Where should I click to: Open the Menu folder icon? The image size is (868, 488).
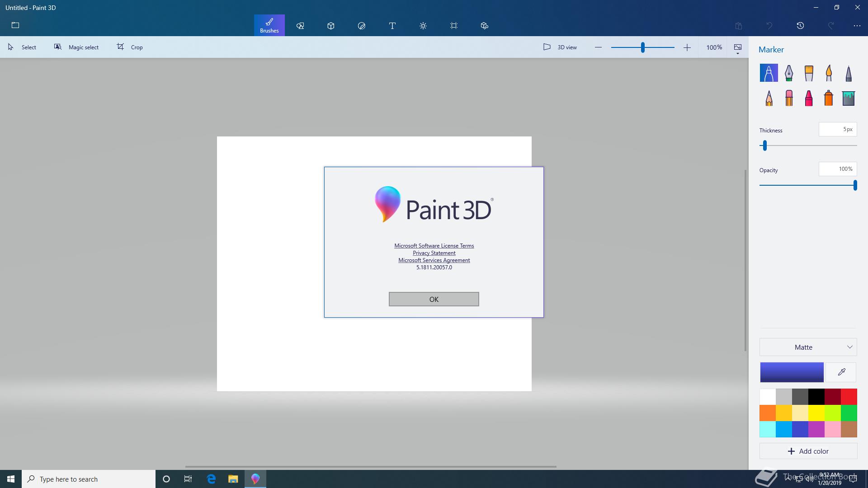[15, 25]
